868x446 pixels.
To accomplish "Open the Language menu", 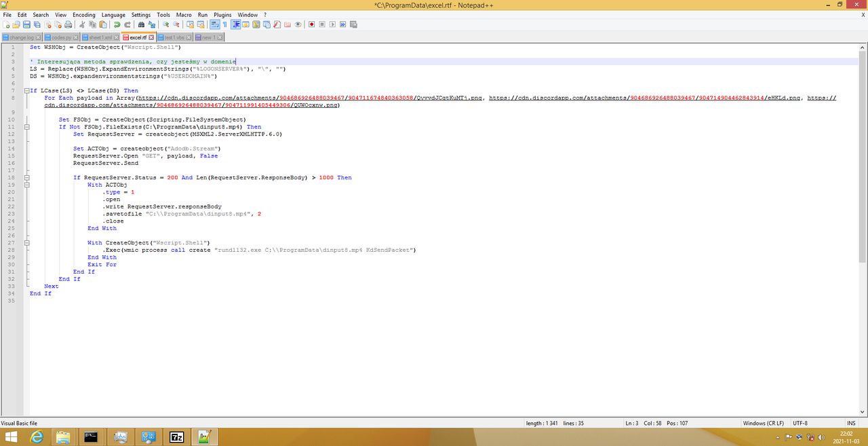I will [x=113, y=14].
